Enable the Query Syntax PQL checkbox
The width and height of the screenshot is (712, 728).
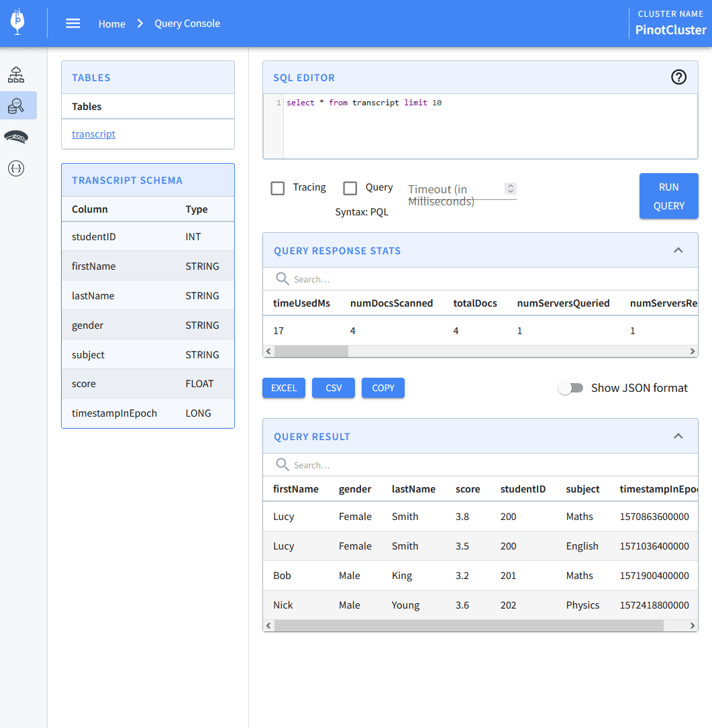pyautogui.click(x=350, y=189)
